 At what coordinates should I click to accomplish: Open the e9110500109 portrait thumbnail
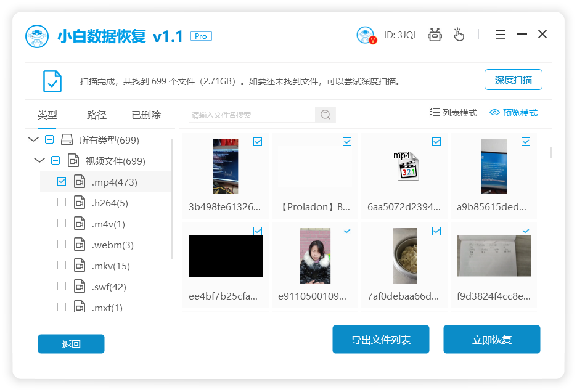click(x=315, y=256)
